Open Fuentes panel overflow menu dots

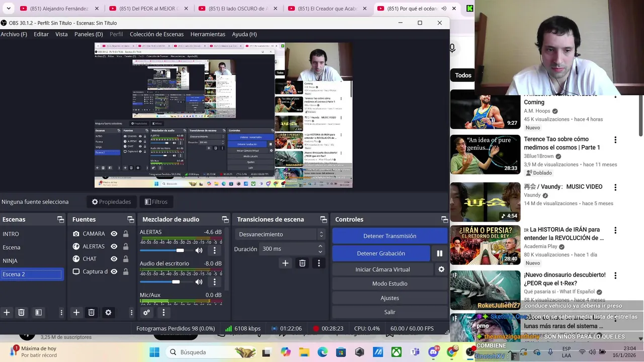131,312
